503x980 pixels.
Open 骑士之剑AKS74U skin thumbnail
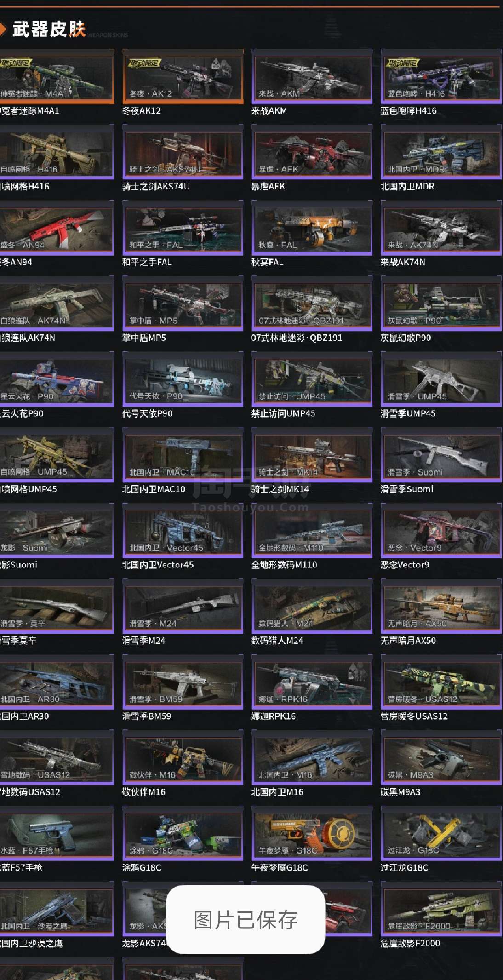[x=183, y=152]
